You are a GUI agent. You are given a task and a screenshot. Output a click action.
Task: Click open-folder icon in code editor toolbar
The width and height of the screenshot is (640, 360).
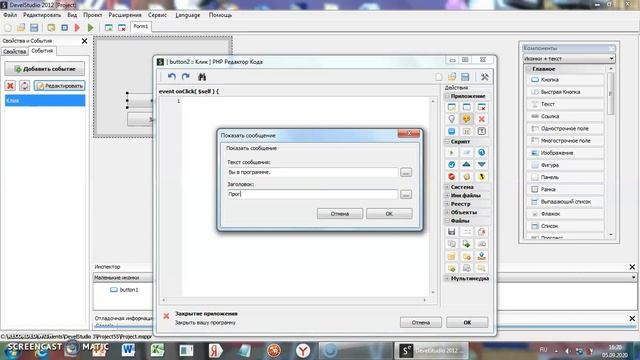[x=451, y=77]
